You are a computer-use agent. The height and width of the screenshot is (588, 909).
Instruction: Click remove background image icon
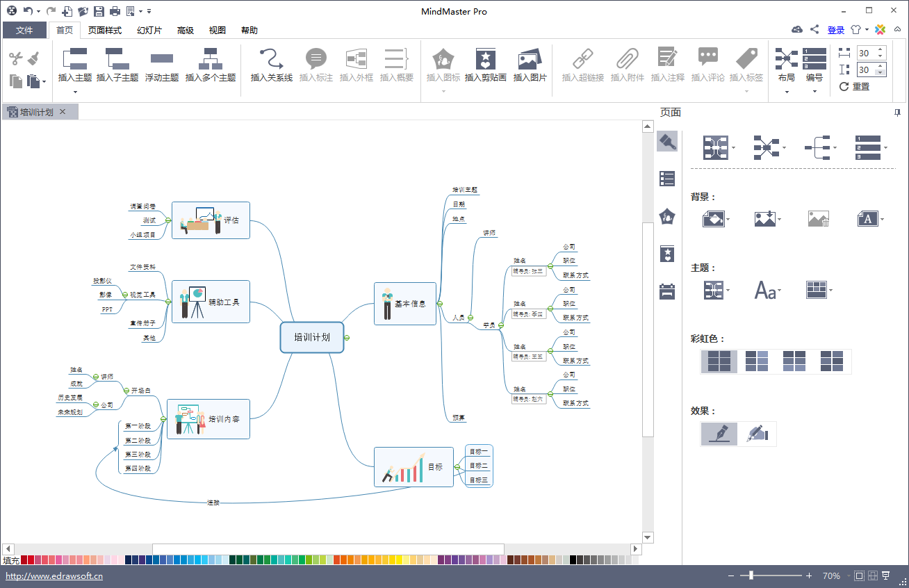[819, 219]
